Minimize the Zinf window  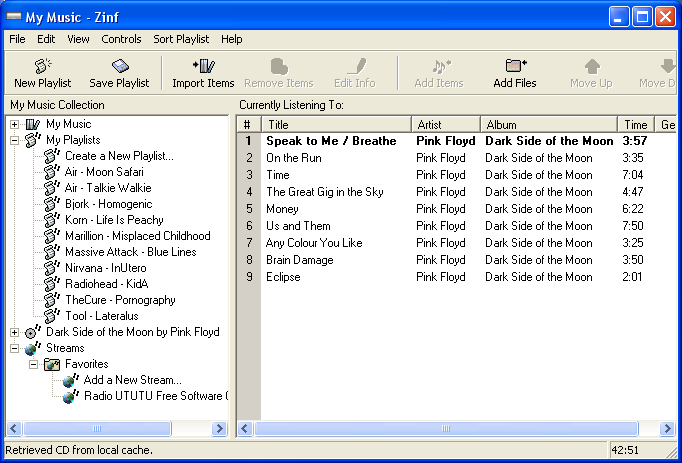pyautogui.click(x=618, y=17)
